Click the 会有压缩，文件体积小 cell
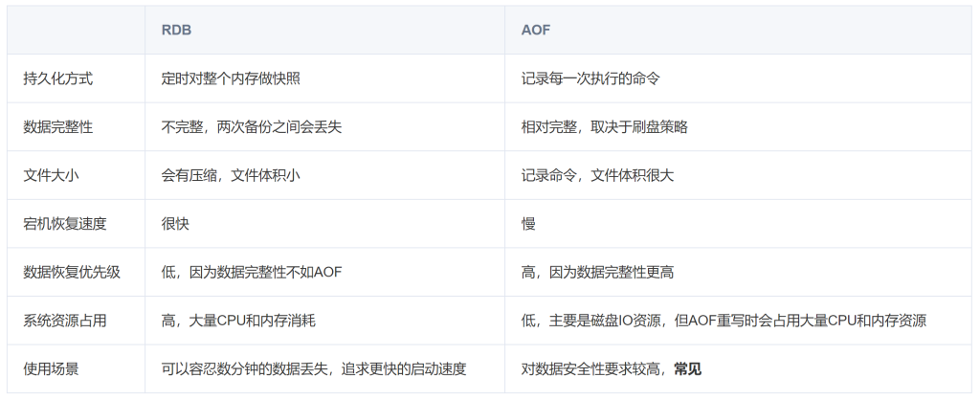This screenshot has width=980, height=400. (x=232, y=175)
